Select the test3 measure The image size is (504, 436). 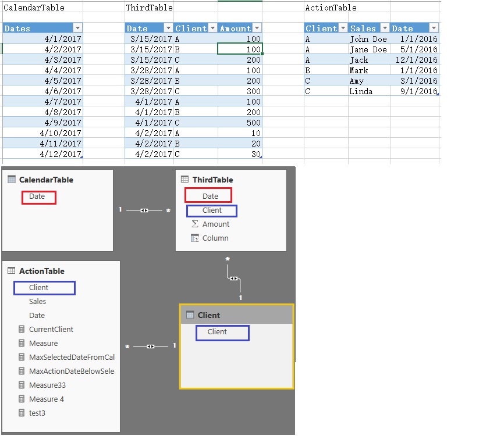[37, 413]
